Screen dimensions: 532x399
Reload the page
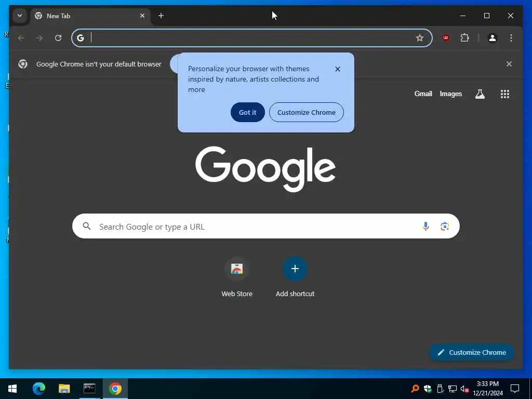coord(58,37)
